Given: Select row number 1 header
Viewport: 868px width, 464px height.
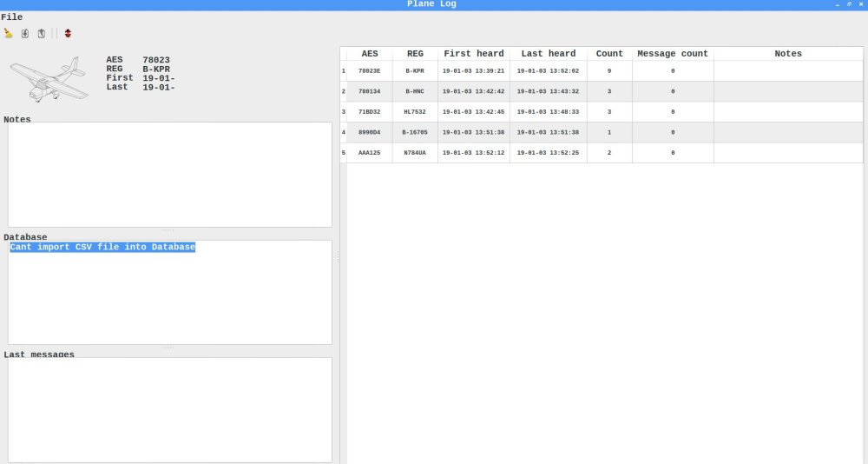Looking at the screenshot, I should (x=343, y=71).
